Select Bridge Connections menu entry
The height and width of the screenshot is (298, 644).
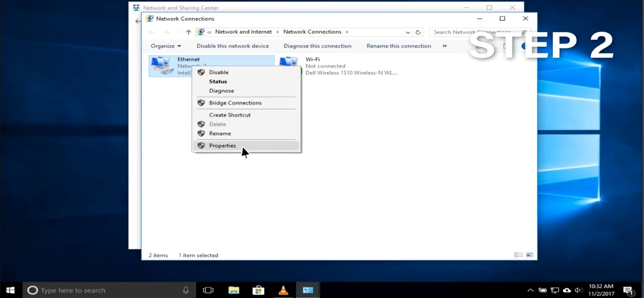click(x=235, y=103)
